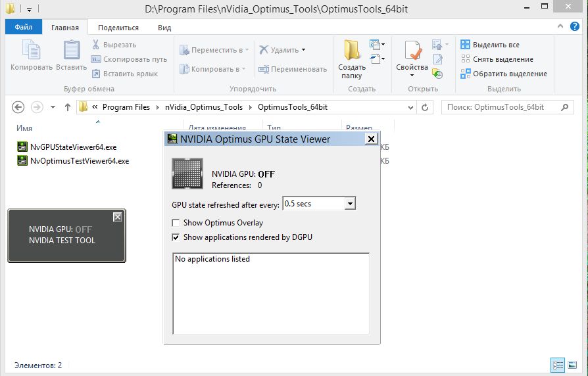Select NvOptimusTestViewer64.exe file
The height and width of the screenshot is (376, 588).
(80, 161)
